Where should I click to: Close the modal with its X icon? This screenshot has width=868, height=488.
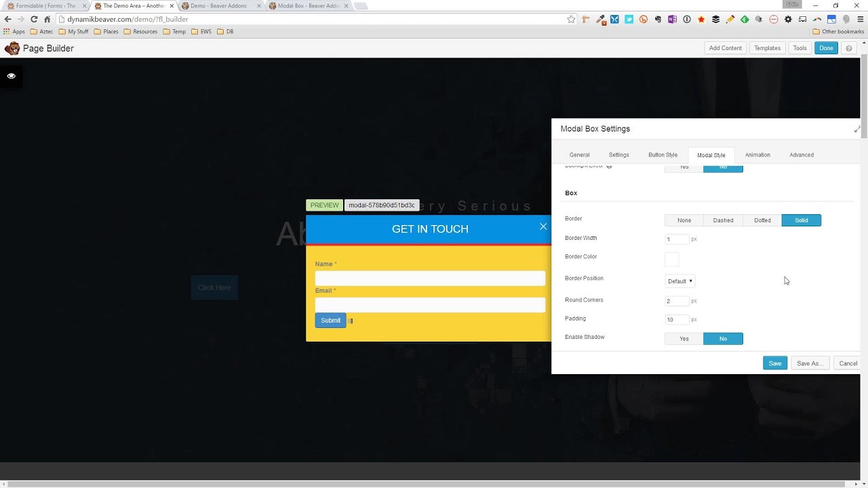(543, 226)
